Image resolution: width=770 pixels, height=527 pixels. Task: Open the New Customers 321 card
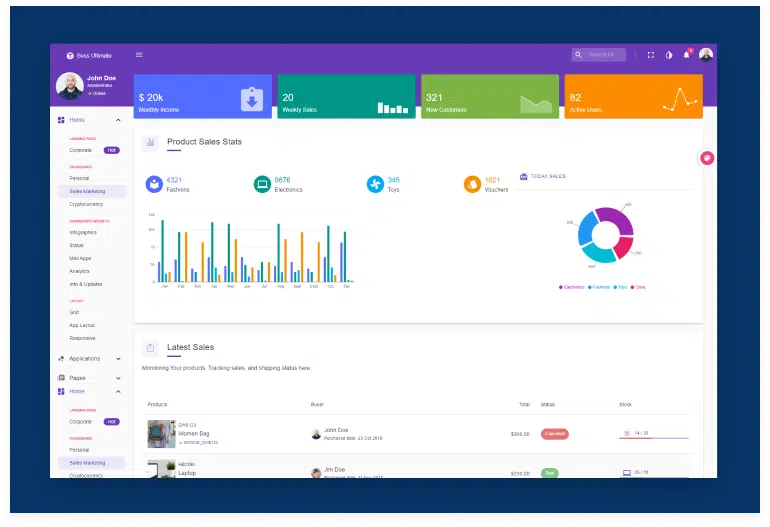click(x=490, y=96)
